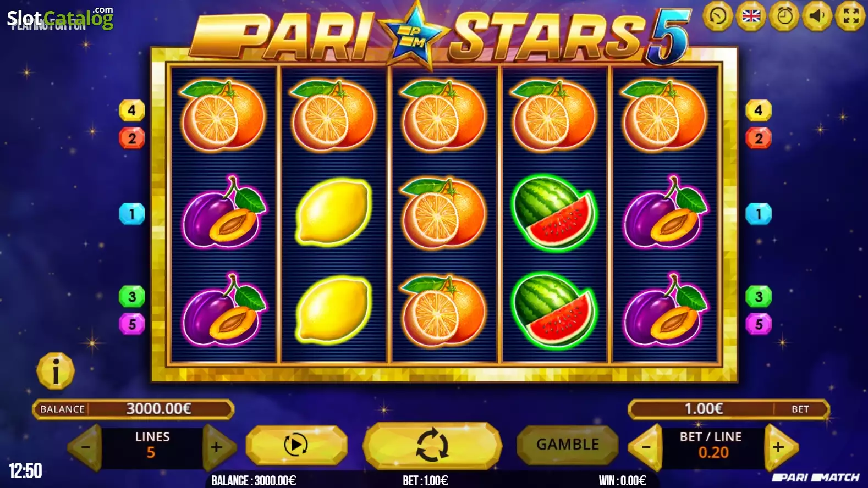
Task: Click the SlotCatalog.com logo link
Action: (x=60, y=18)
